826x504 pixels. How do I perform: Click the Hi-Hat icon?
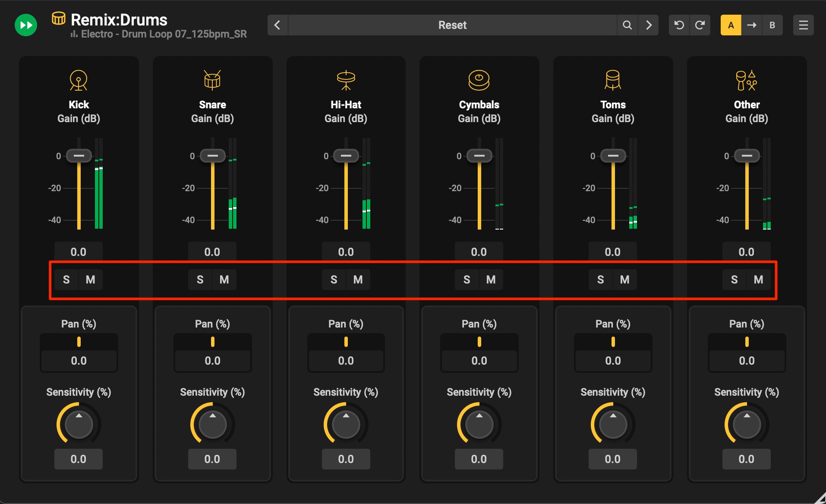pos(346,80)
